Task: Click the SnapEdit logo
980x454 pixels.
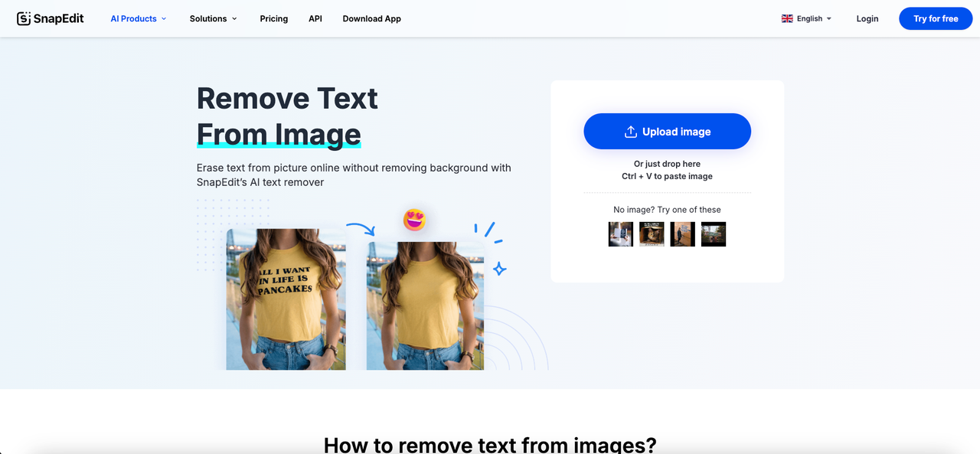Action: tap(51, 18)
